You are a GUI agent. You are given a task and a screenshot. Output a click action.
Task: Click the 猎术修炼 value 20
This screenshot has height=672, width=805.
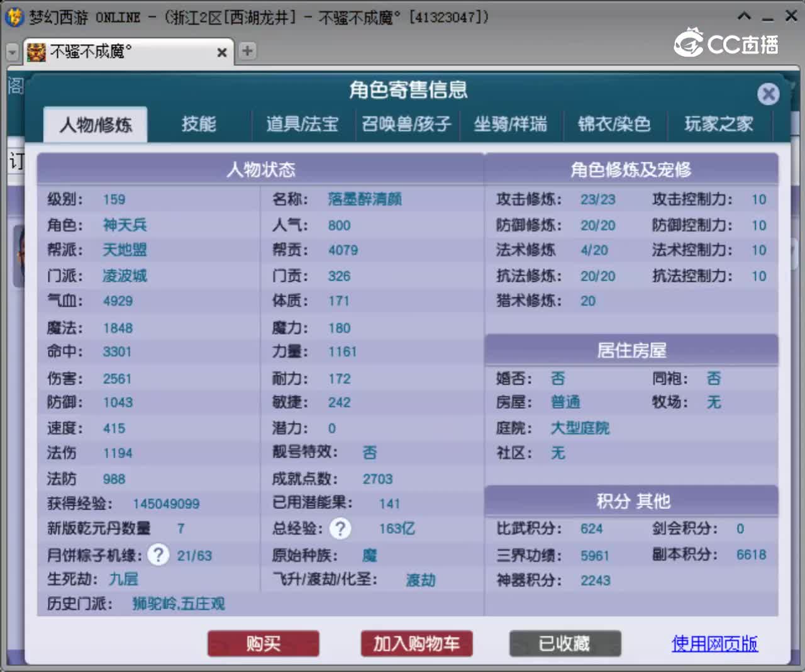coord(588,301)
